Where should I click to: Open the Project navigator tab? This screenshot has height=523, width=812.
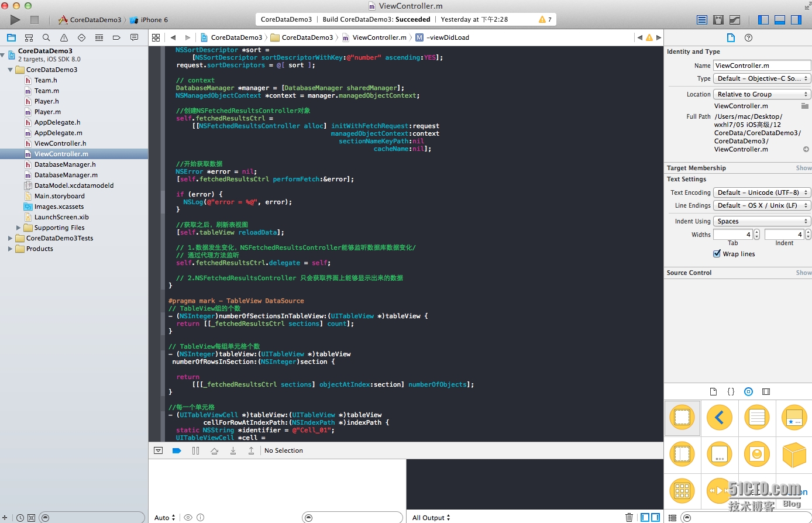pyautogui.click(x=11, y=37)
